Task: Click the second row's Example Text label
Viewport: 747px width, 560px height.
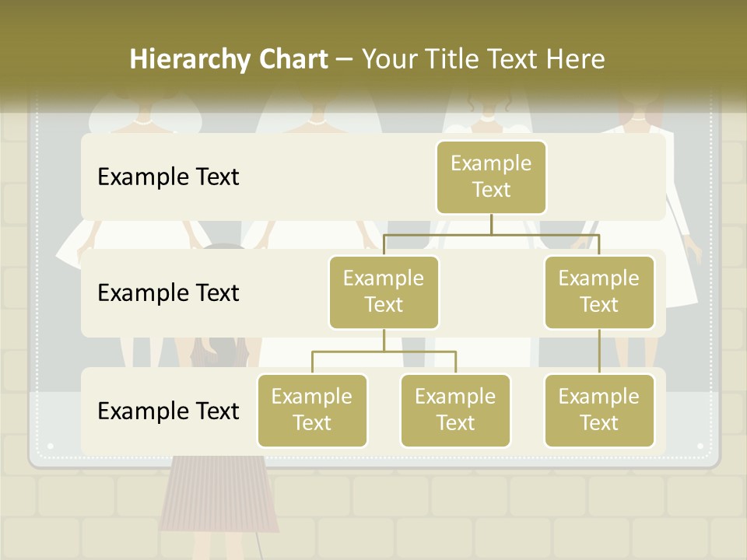Action: click(x=168, y=293)
